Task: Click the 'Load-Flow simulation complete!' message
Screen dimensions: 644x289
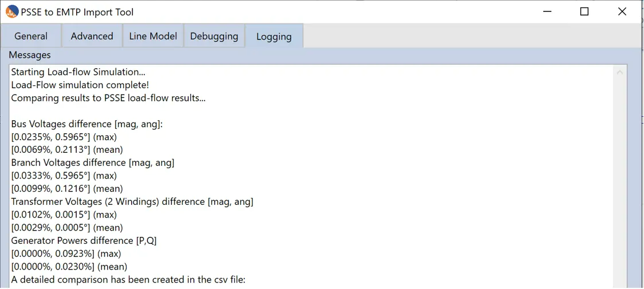Action: point(80,85)
